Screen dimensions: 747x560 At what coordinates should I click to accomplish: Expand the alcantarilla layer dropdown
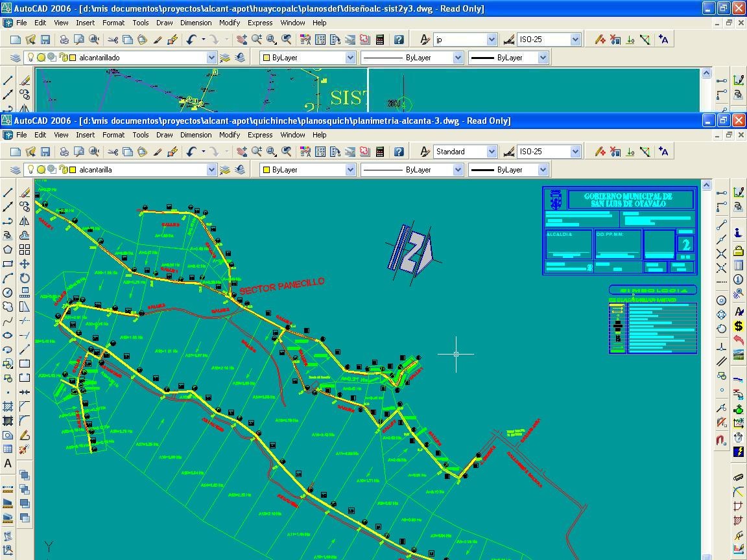click(211, 170)
